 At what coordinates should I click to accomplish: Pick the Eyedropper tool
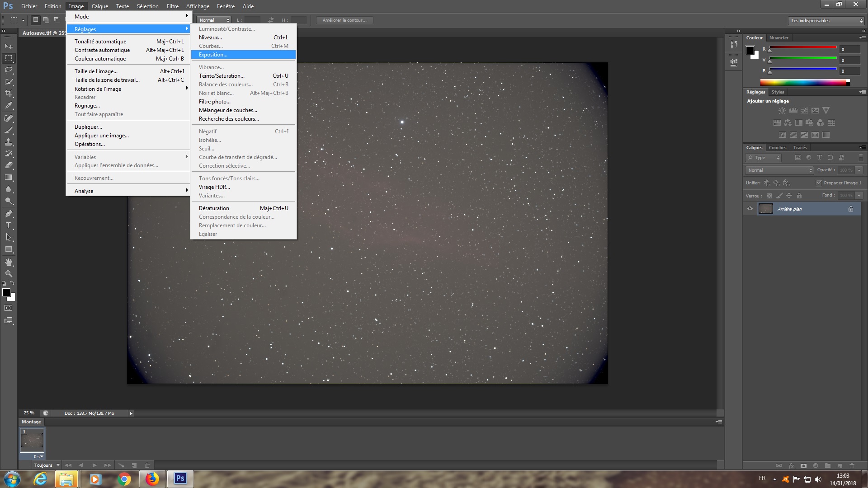tap(9, 106)
